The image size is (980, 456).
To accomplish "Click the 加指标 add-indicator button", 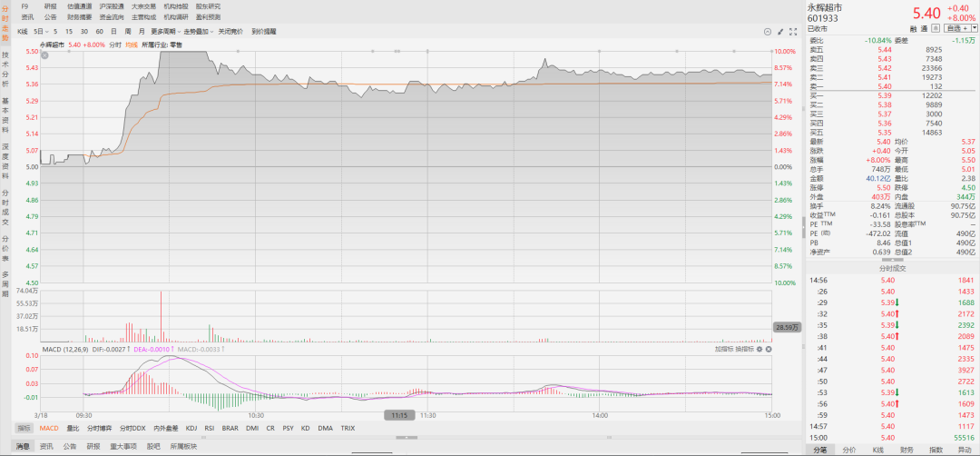I will [x=724, y=349].
